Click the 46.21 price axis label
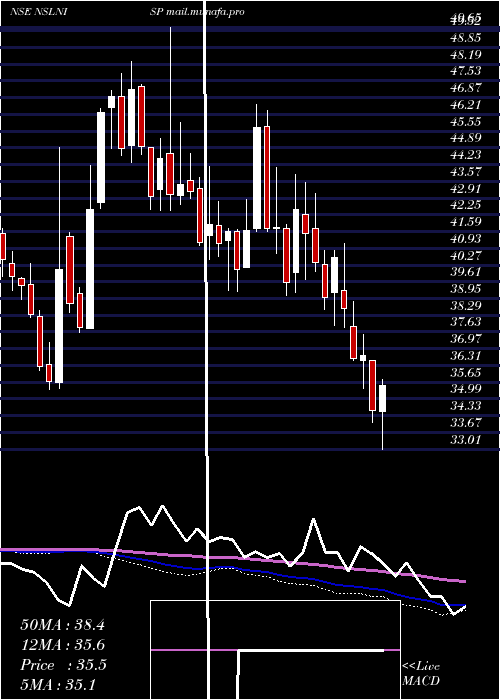 (466, 104)
